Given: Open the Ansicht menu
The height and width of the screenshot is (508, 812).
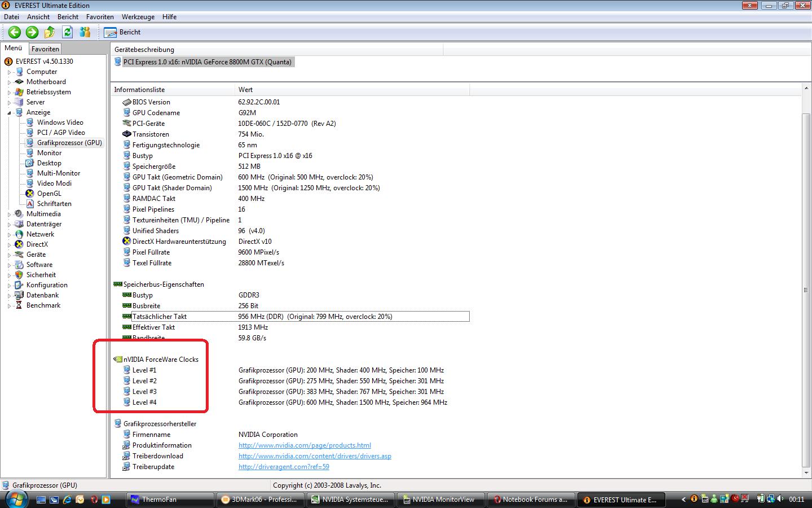Looking at the screenshot, I should [x=38, y=17].
